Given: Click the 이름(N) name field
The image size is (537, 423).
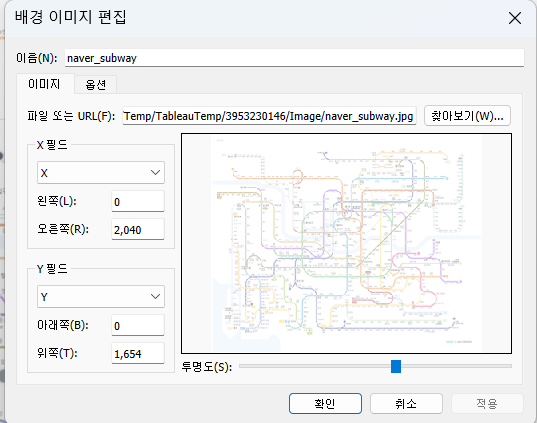Looking at the screenshot, I should pyautogui.click(x=294, y=58).
